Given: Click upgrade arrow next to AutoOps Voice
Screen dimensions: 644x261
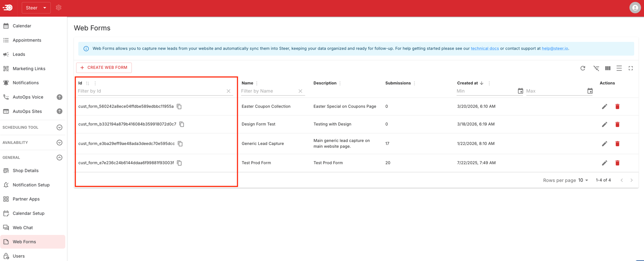Looking at the screenshot, I should 60,97.
